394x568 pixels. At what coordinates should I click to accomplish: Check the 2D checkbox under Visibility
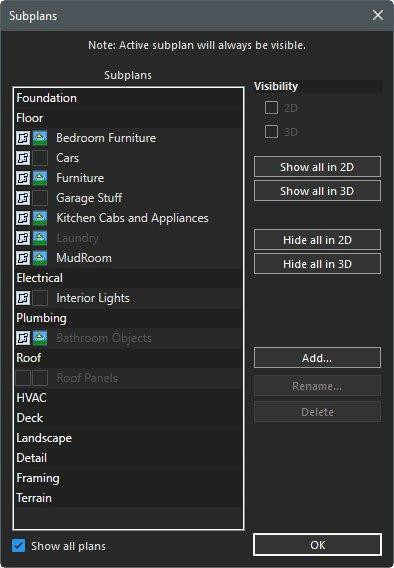pos(271,108)
